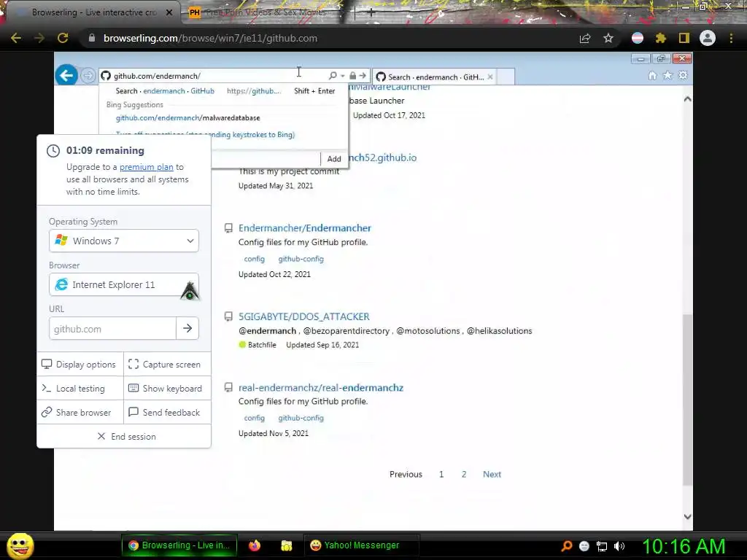
Task: Click the github.io repository link
Action: point(383,157)
